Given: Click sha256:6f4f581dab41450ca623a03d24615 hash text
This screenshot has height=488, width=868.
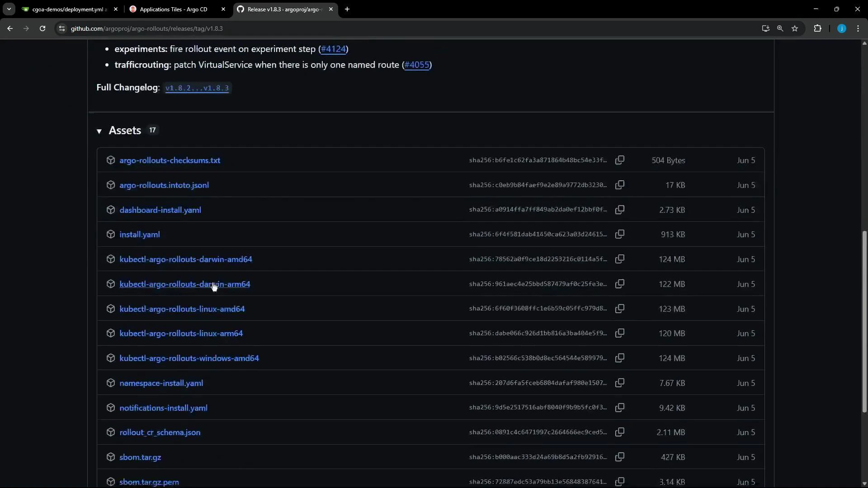Looking at the screenshot, I should (538, 234).
